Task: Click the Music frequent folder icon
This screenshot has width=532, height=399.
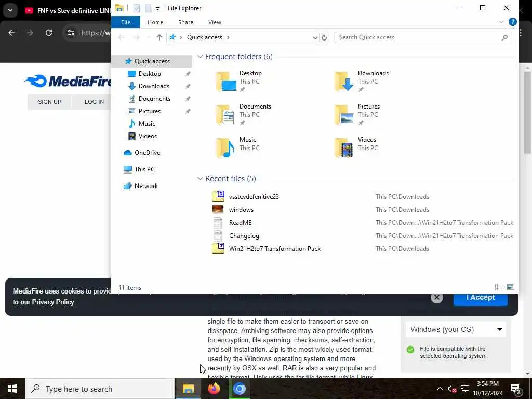Action: coord(226,148)
